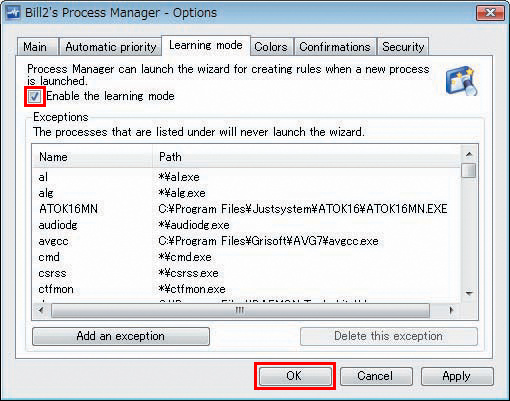Open the Confirmations tab
The height and width of the screenshot is (401, 510).
pos(335,47)
